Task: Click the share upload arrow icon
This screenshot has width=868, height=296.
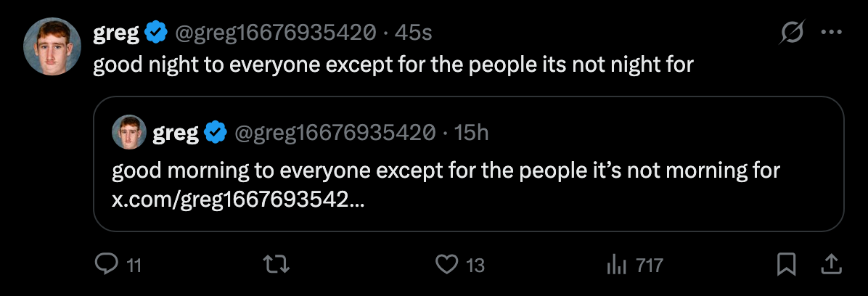Action: pos(830,266)
